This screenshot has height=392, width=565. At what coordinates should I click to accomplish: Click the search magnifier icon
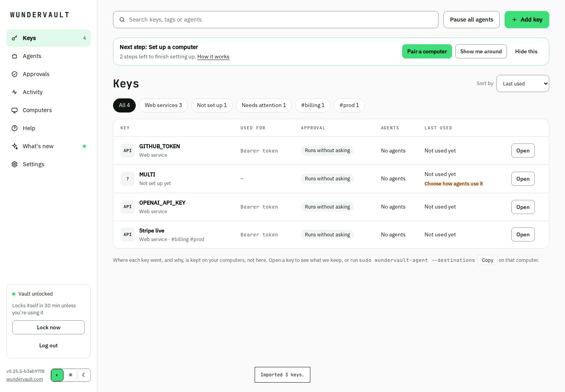point(122,20)
